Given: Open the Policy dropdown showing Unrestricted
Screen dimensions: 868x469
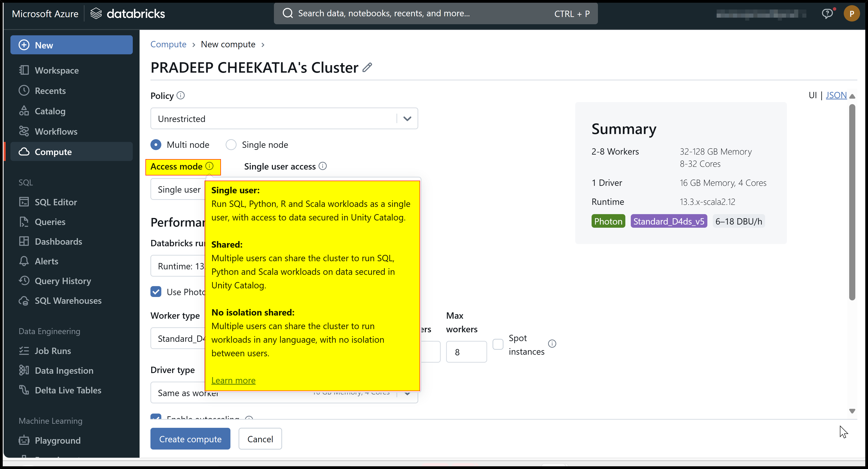Looking at the screenshot, I should coord(284,119).
